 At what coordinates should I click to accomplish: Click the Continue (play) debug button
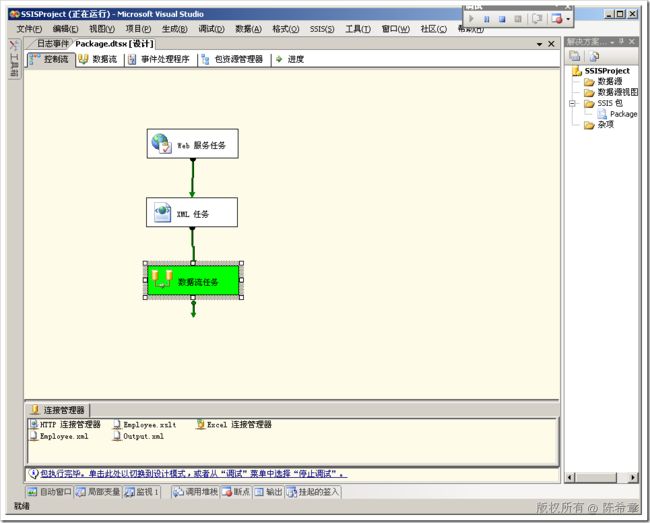(x=471, y=19)
